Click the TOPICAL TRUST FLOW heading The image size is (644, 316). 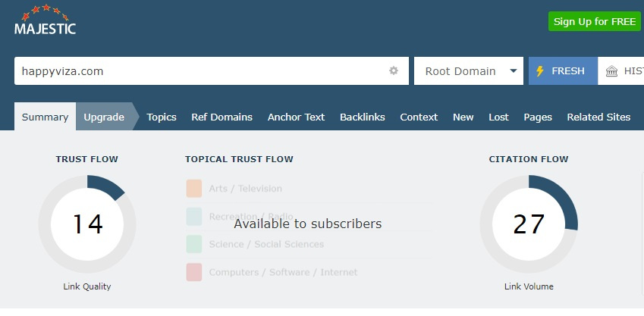pos(239,159)
